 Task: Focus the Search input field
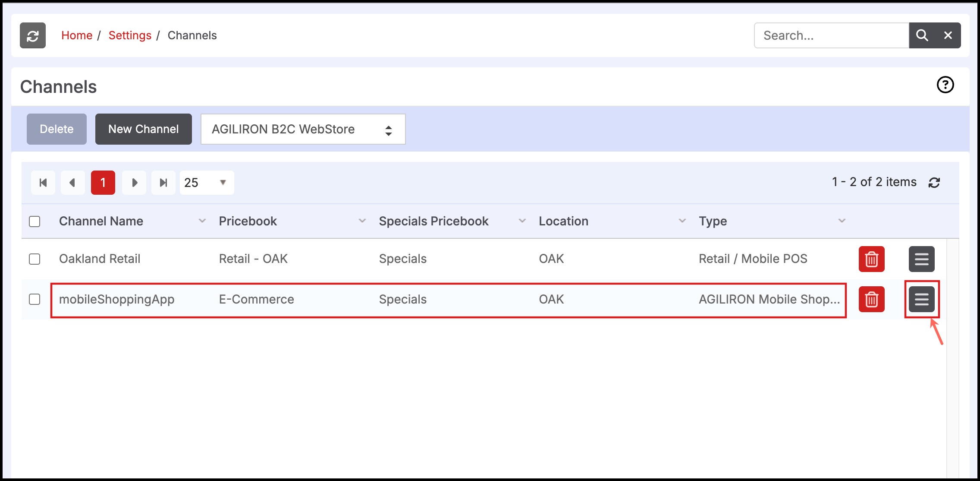tap(831, 35)
